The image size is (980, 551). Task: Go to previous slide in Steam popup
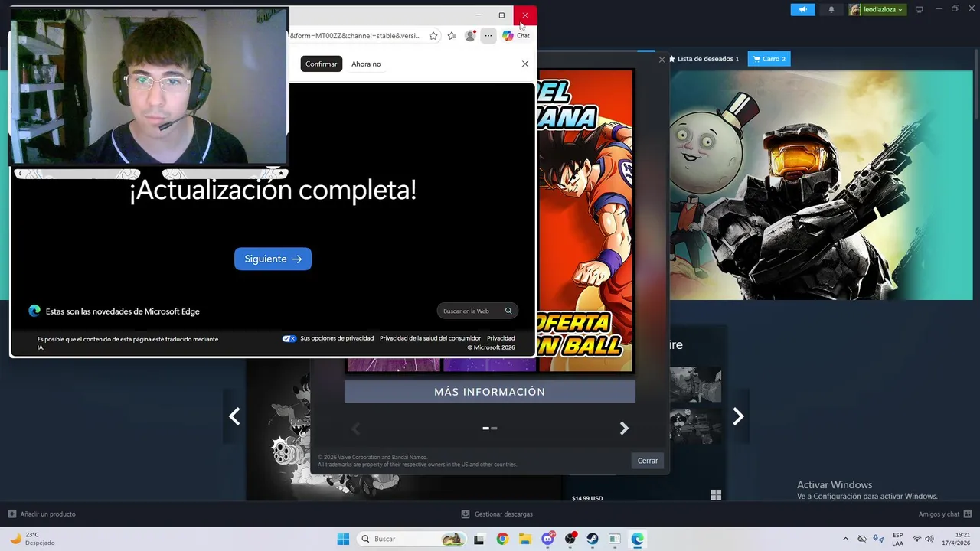[x=355, y=429]
